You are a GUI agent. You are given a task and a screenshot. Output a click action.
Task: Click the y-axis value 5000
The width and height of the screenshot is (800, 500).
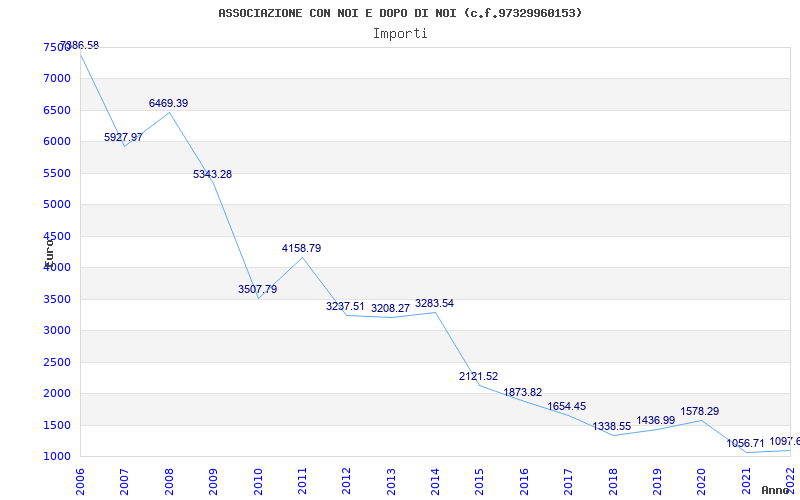click(57, 205)
